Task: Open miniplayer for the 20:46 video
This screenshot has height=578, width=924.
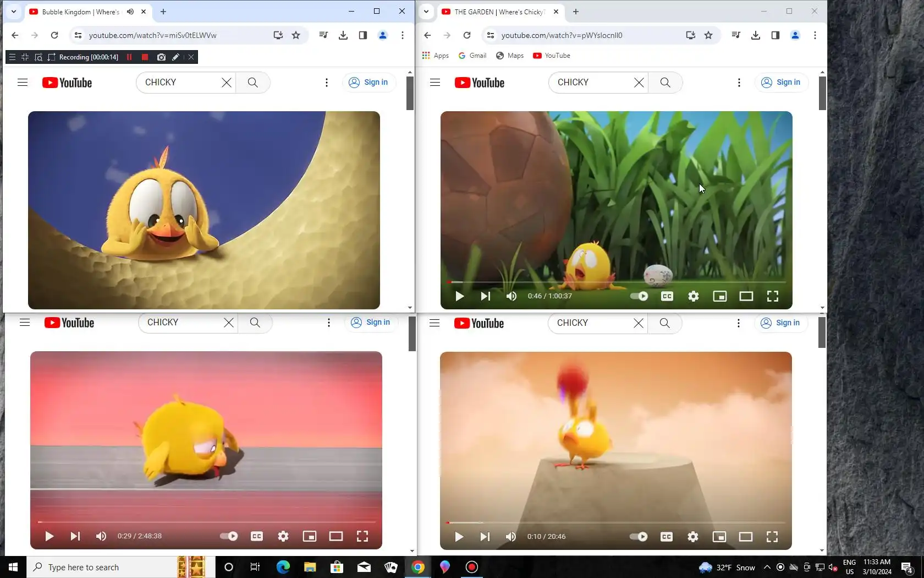Action: [x=719, y=537]
